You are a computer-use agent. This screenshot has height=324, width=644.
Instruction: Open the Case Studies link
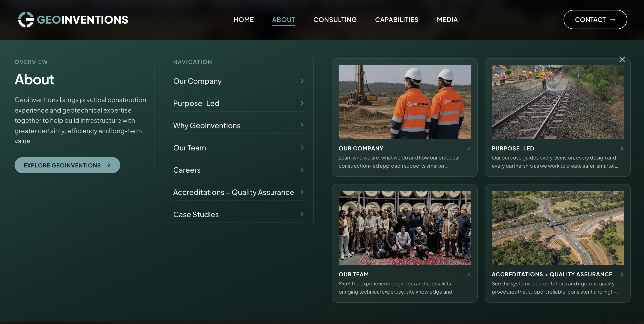[196, 214]
